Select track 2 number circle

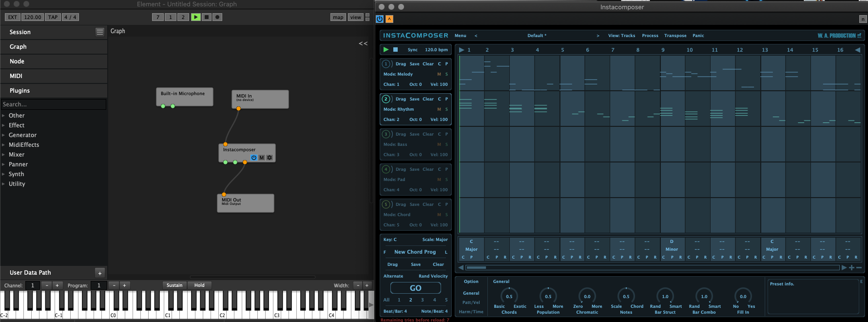pyautogui.click(x=386, y=99)
